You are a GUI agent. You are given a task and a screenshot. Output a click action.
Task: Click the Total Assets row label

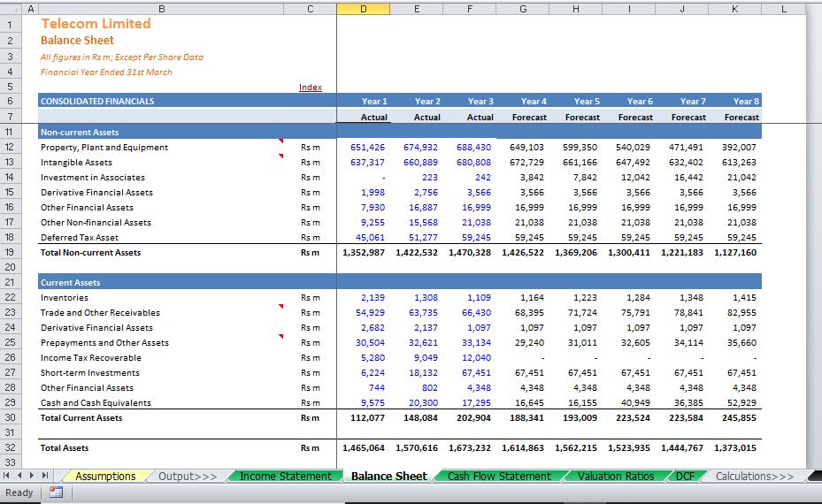coord(65,448)
